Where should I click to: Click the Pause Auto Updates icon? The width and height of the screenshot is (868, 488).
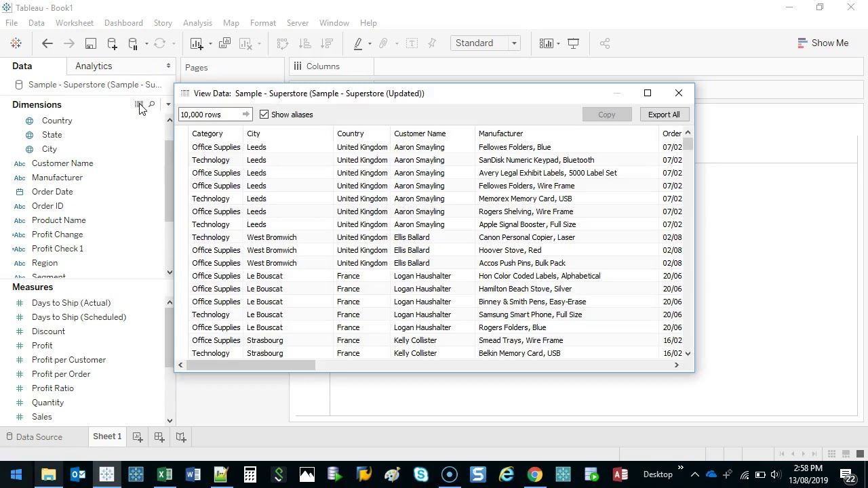(x=133, y=43)
